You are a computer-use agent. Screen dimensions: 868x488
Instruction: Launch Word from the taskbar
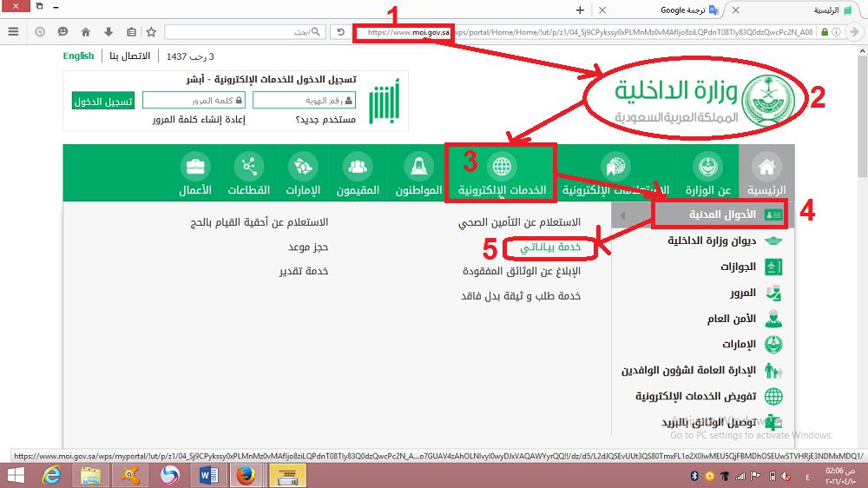pyautogui.click(x=209, y=475)
